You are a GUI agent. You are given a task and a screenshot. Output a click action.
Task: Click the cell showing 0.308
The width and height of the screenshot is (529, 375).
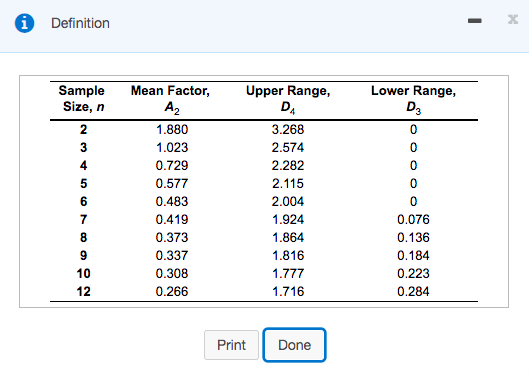[172, 273]
